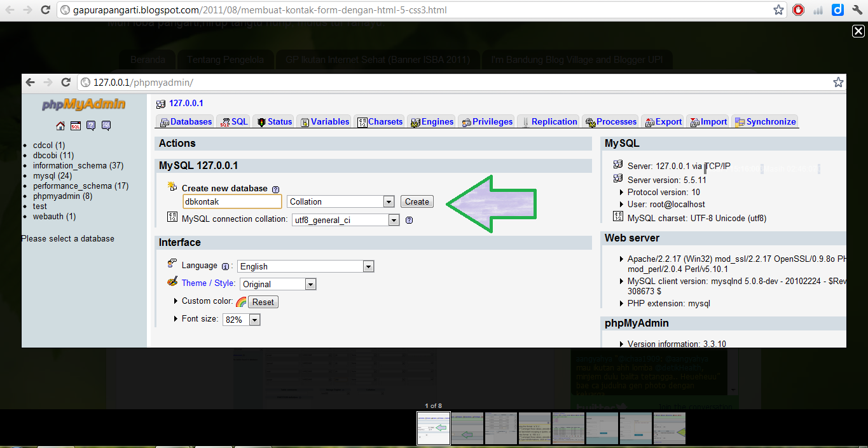Click the help icon next to connection collation dropdown

409,220
